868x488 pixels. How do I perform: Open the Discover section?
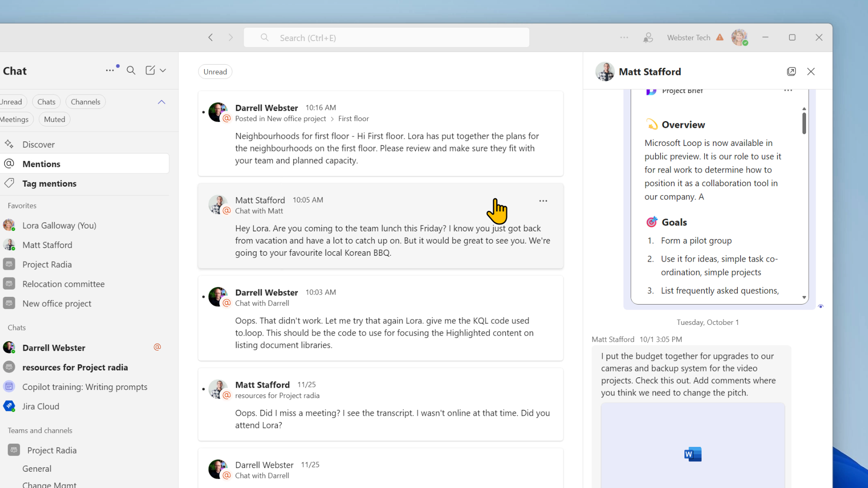click(39, 144)
